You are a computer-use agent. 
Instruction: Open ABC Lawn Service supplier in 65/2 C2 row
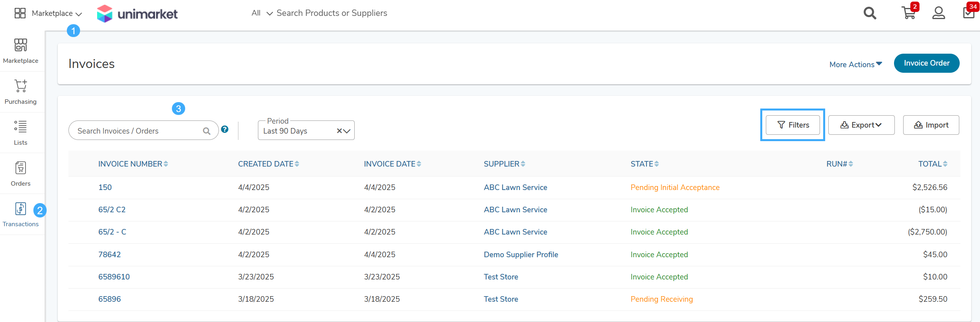pyautogui.click(x=515, y=209)
